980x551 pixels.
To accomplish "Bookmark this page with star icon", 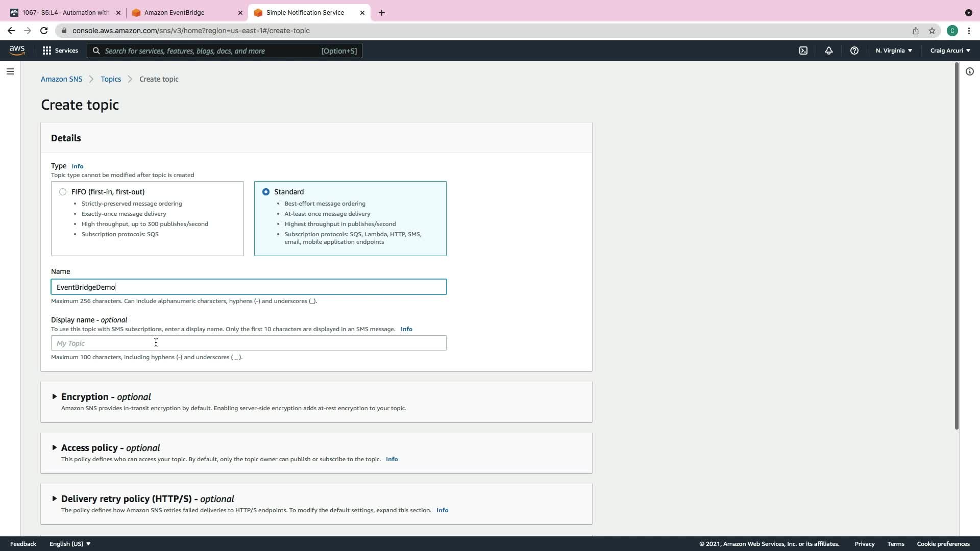I will [932, 31].
